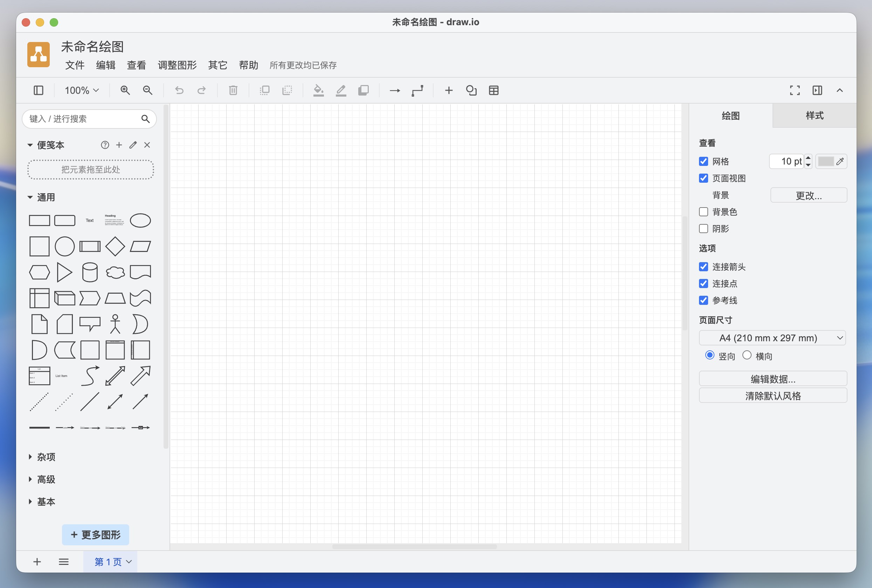
Task: Pick the cloud shape from the General shapes
Action: [115, 272]
